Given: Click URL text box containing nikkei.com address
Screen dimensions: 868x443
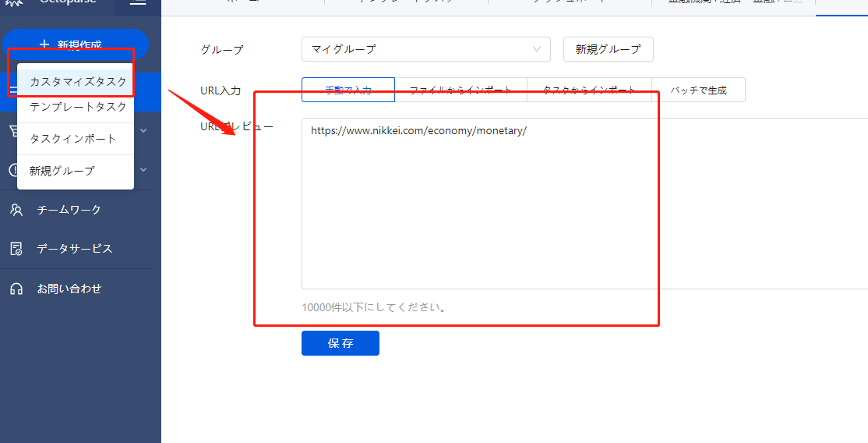Looking at the screenshot, I should [x=584, y=204].
